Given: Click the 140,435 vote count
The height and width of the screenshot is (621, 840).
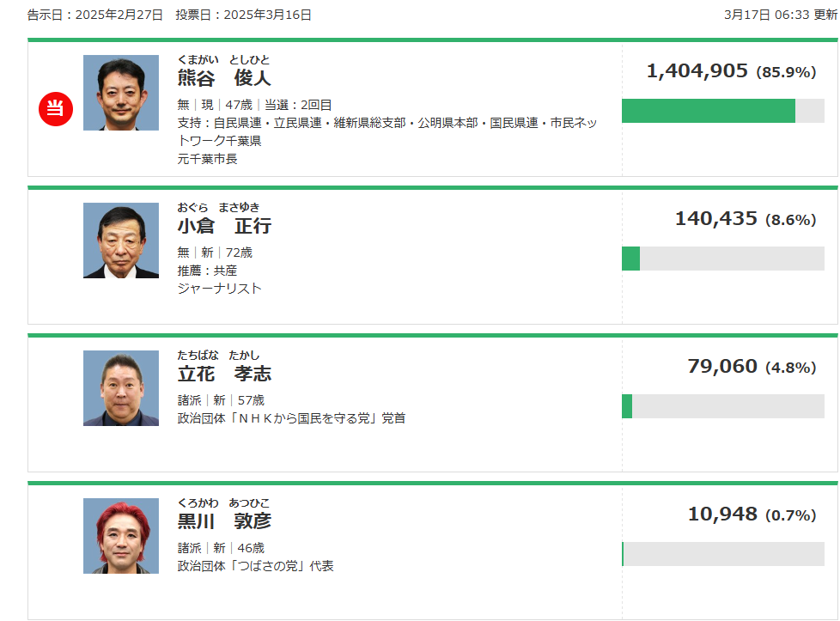Looking at the screenshot, I should (716, 219).
